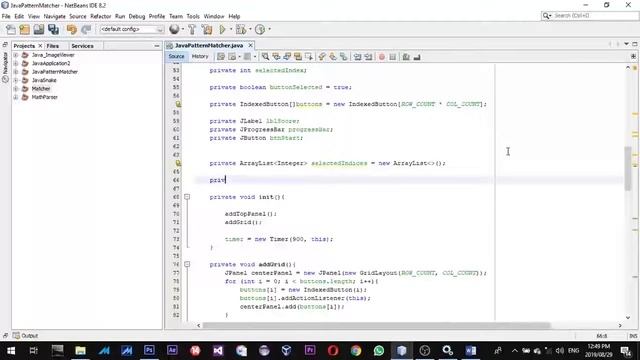Click the Uncomment icon in the editor toolbar

pos(417,57)
